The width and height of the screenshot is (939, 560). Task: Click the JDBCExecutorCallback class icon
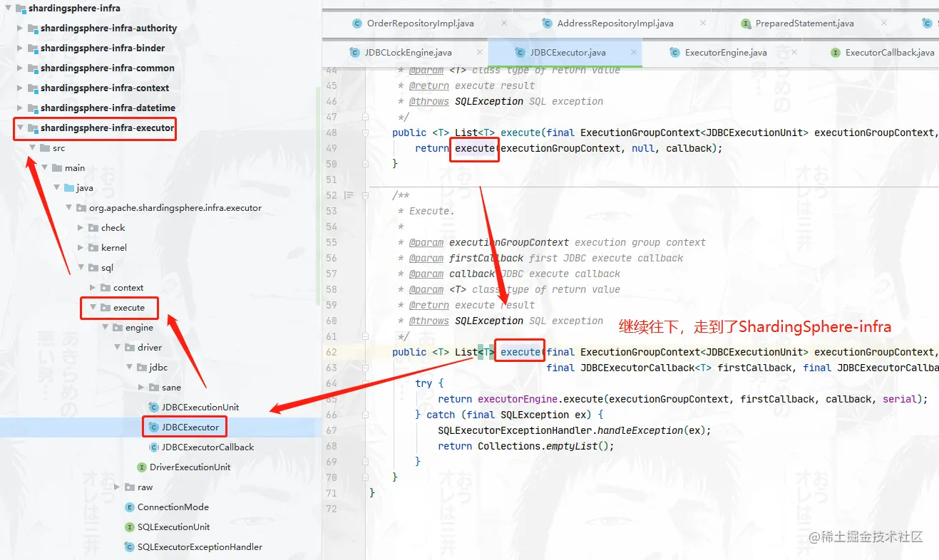(x=153, y=447)
